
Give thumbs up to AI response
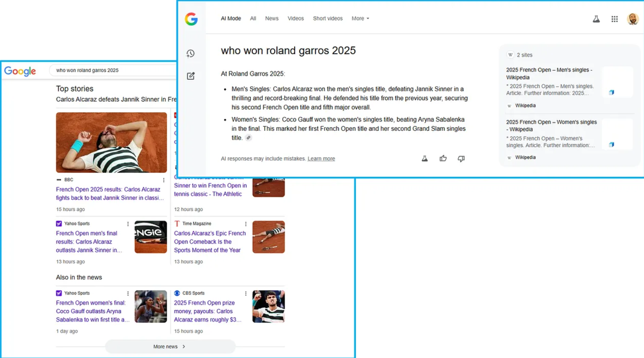click(443, 159)
